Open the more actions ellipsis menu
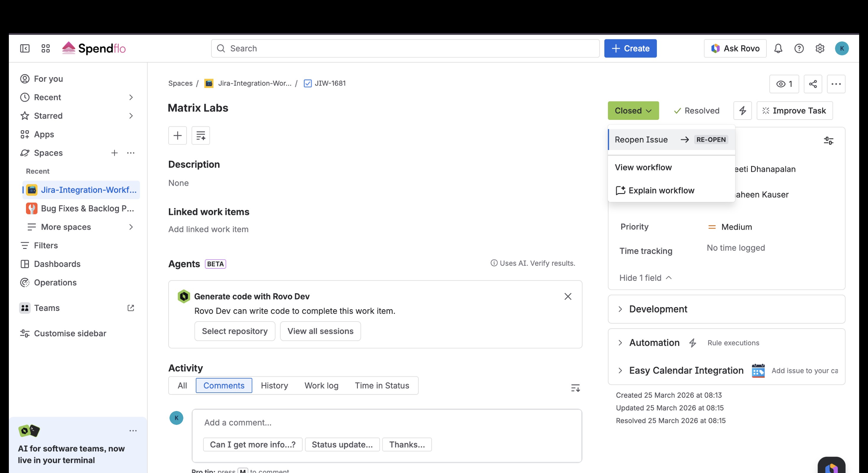Screen dimensions: 868x473 coord(836,84)
